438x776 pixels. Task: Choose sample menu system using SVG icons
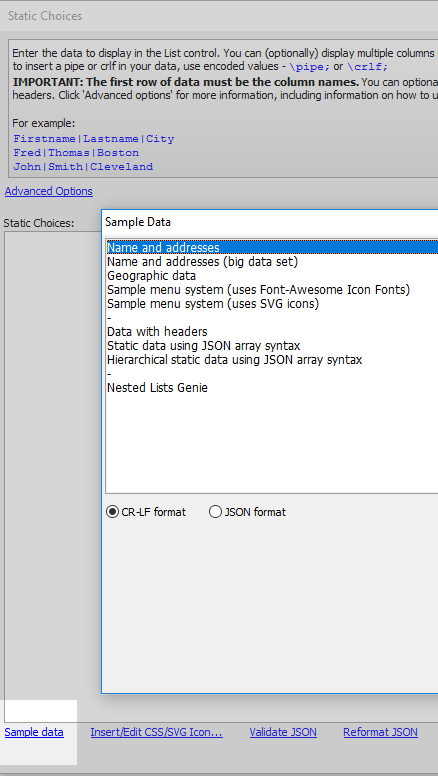point(272,303)
